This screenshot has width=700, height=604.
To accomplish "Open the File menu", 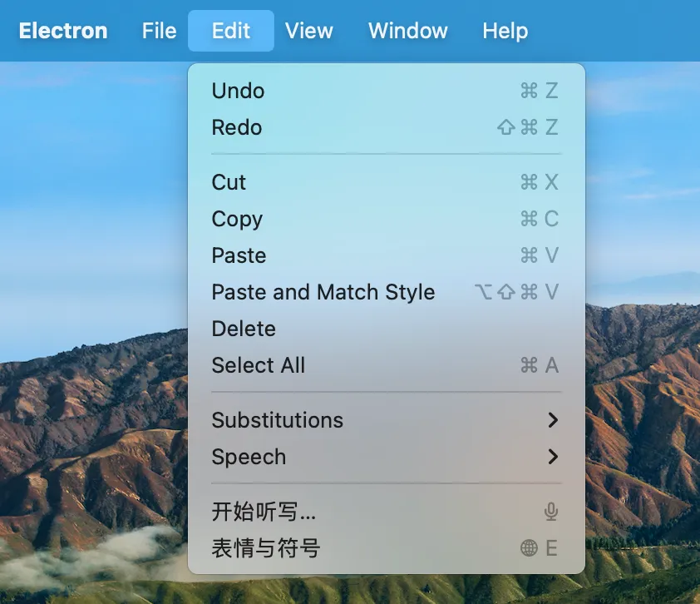I will [158, 31].
